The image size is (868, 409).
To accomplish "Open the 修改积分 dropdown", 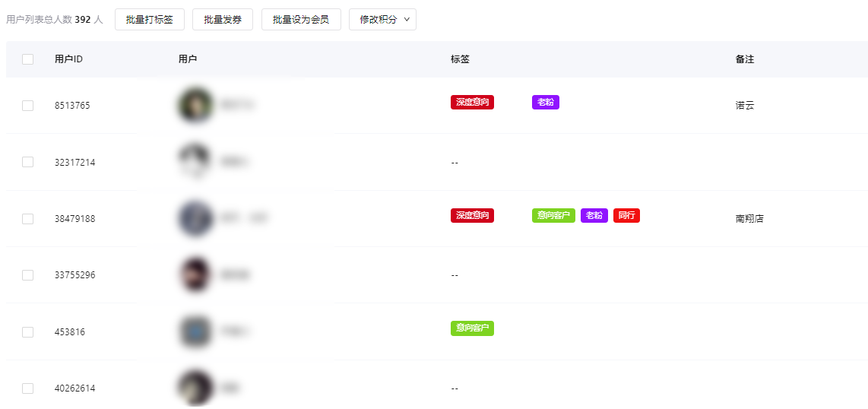I will (382, 20).
